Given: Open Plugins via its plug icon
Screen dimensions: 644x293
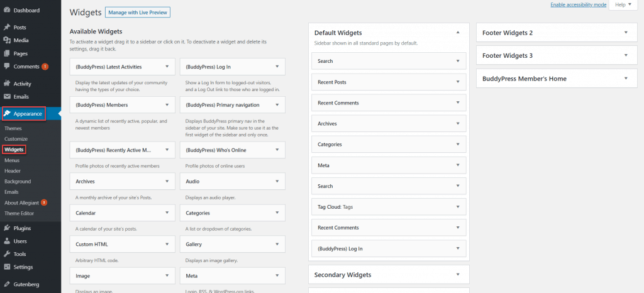Looking at the screenshot, I should click(7, 228).
